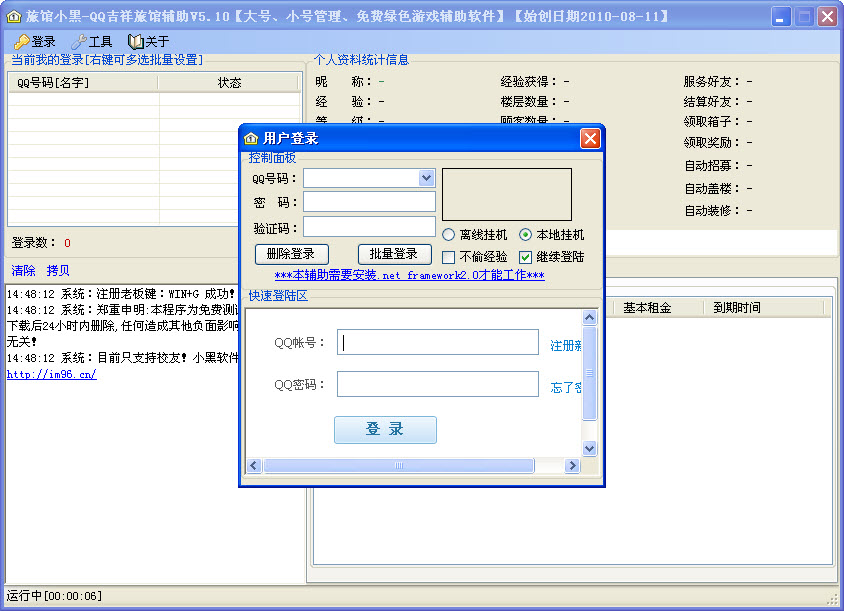The width and height of the screenshot is (844, 611).
Task: Open the http://im96.cn/ link in log
Action: click(x=52, y=374)
